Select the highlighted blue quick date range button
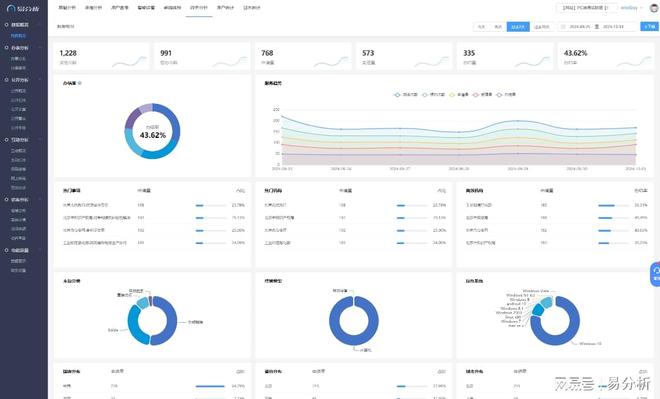This screenshot has height=399, width=660. pos(518,27)
